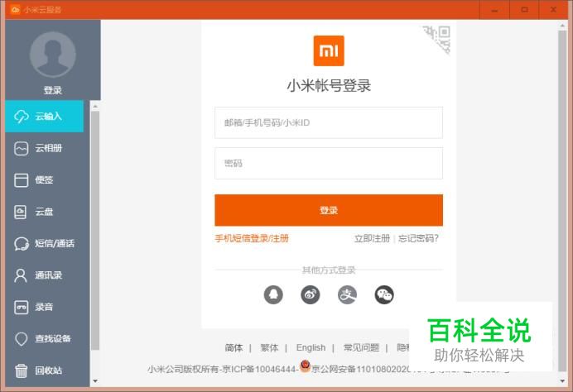Click the main page scrollbar down arrow

pos(562,381)
